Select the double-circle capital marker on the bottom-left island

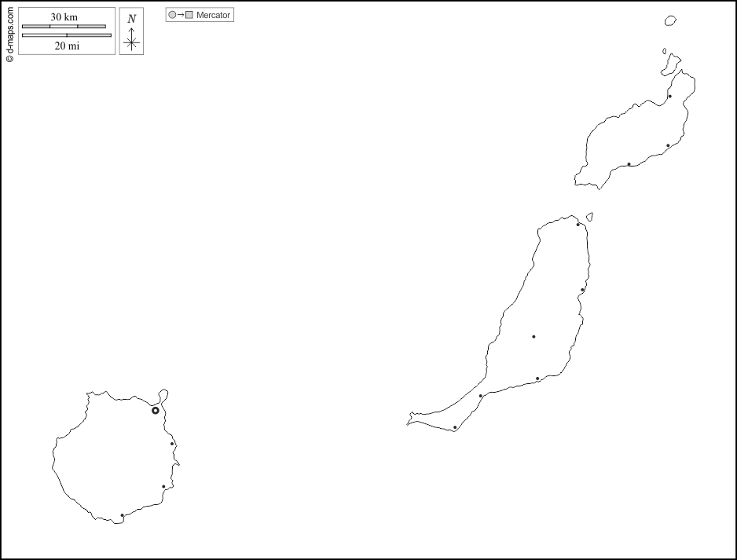155,409
